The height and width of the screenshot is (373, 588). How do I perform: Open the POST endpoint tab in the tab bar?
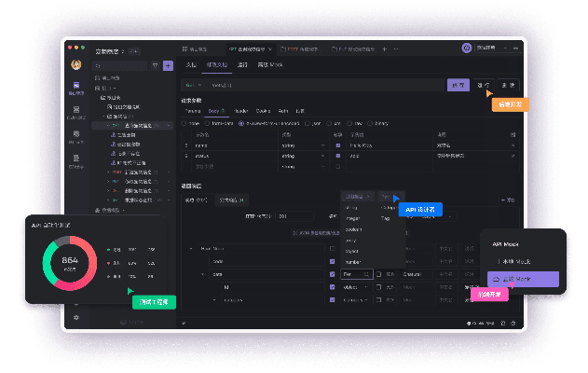(x=302, y=49)
